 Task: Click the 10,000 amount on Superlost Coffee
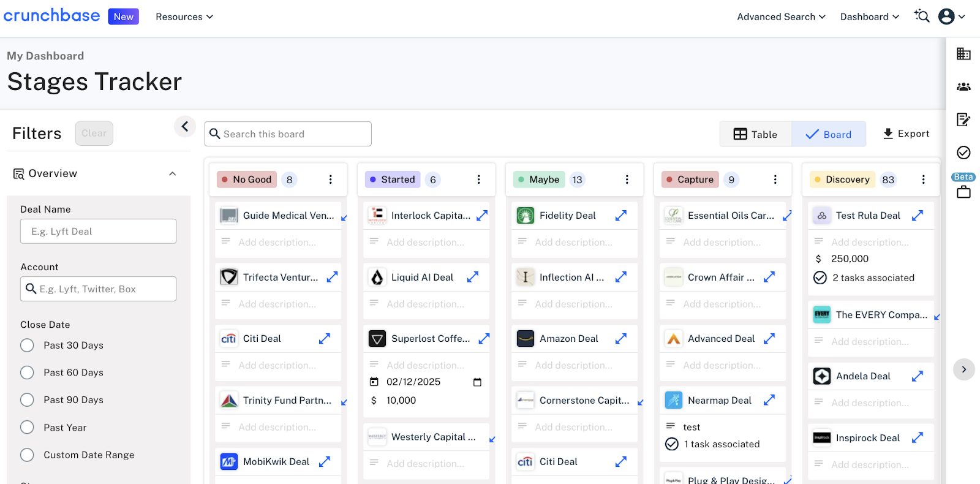401,401
